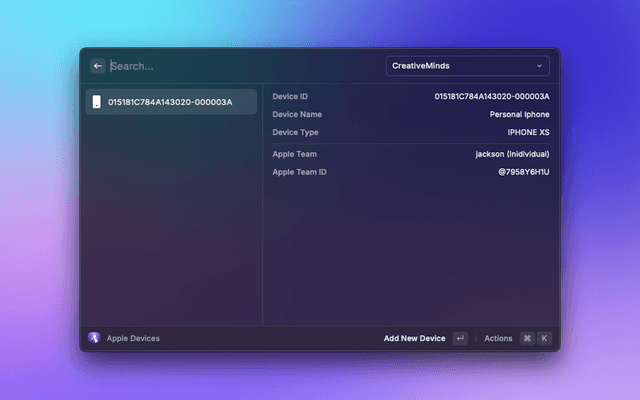This screenshot has height=400, width=640.
Task: Open the Actions menu
Action: 498,338
